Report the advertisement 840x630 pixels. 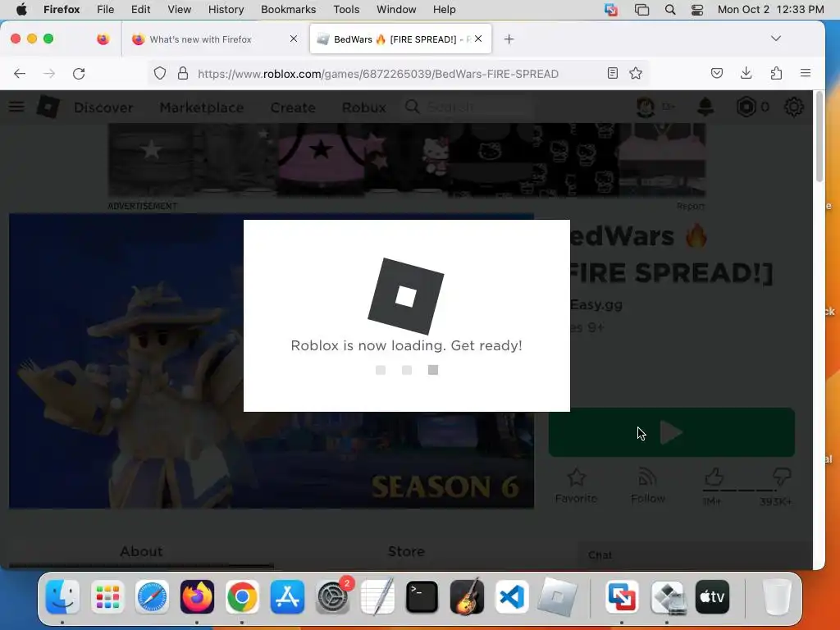click(x=691, y=206)
